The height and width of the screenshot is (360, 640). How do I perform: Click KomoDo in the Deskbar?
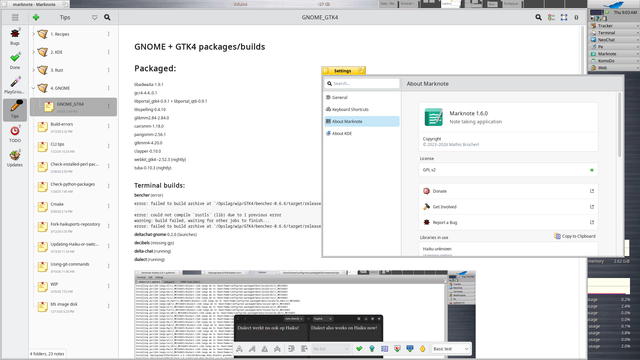(613, 61)
